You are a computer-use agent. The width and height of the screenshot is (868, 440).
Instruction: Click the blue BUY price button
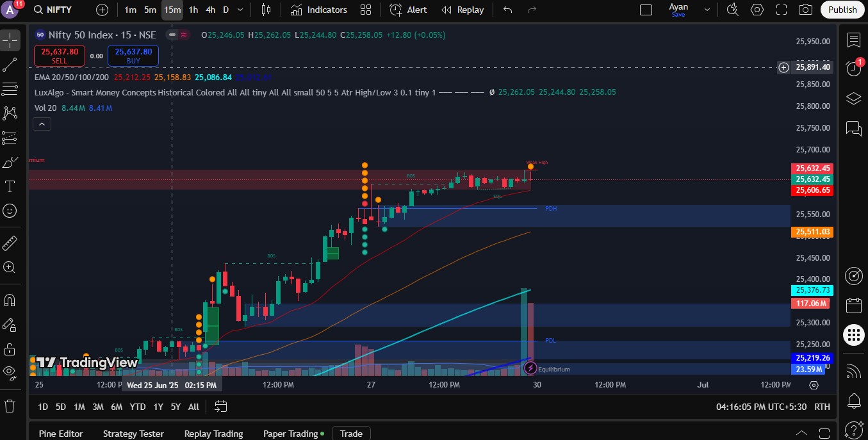133,56
